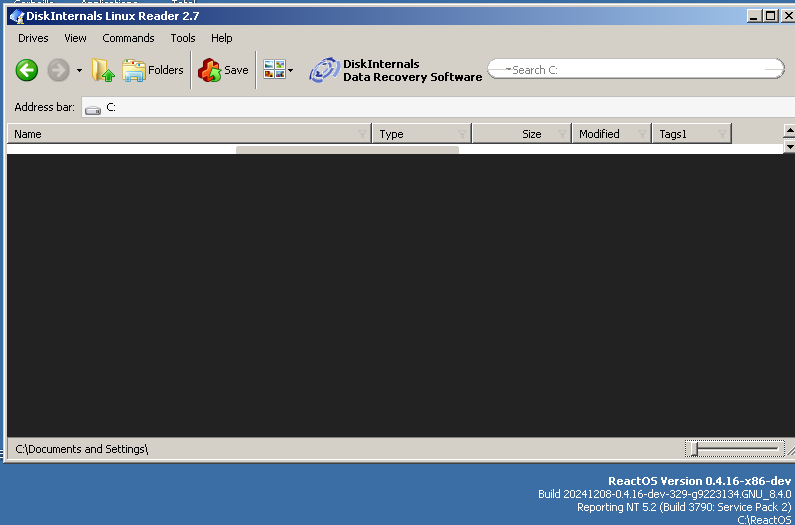Open the Tags1 column filter icon

click(722, 134)
